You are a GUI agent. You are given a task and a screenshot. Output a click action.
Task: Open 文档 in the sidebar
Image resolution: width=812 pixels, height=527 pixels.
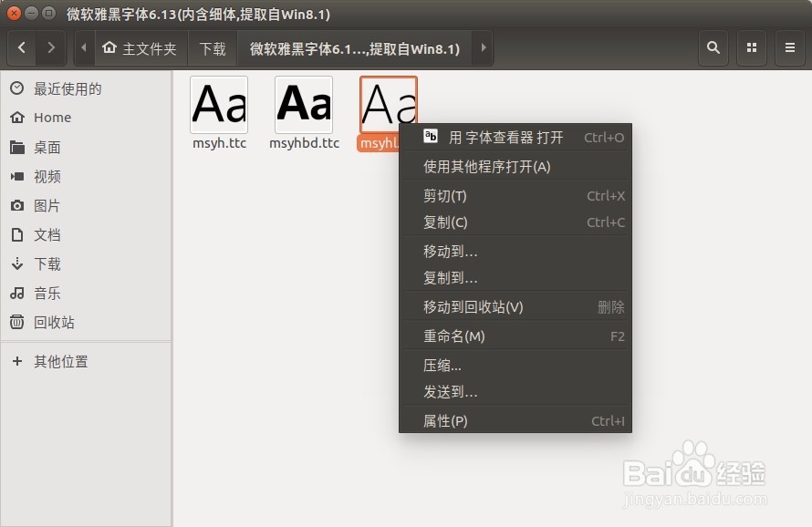click(86, 234)
